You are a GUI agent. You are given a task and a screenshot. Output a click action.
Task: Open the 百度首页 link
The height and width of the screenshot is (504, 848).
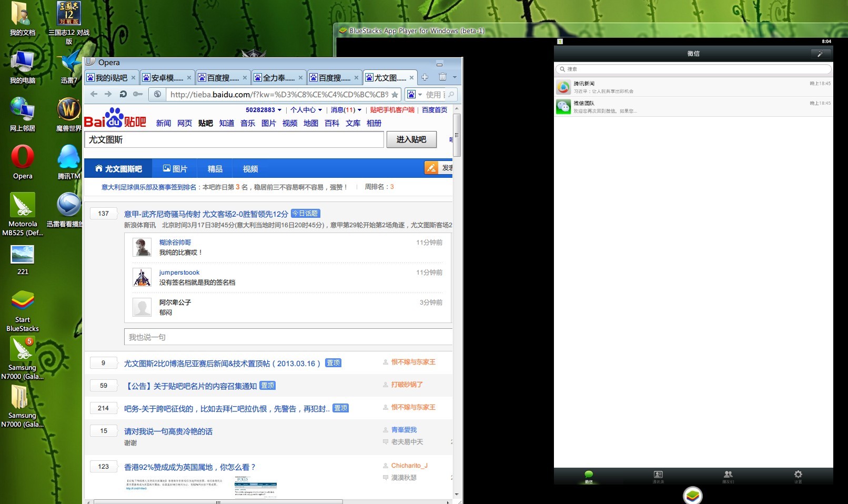click(435, 110)
